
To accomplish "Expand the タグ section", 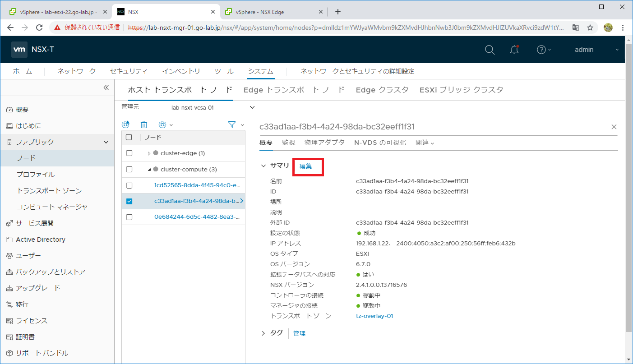I will [x=263, y=333].
